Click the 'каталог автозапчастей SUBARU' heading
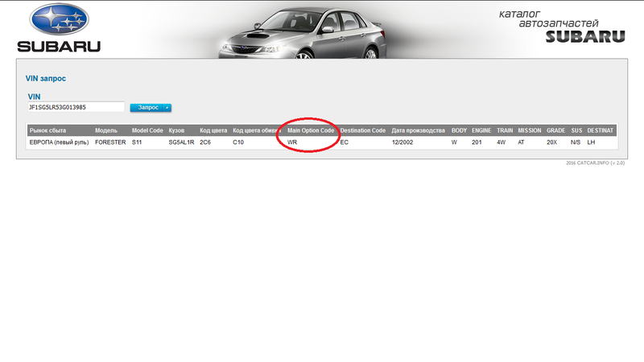 coord(562,27)
